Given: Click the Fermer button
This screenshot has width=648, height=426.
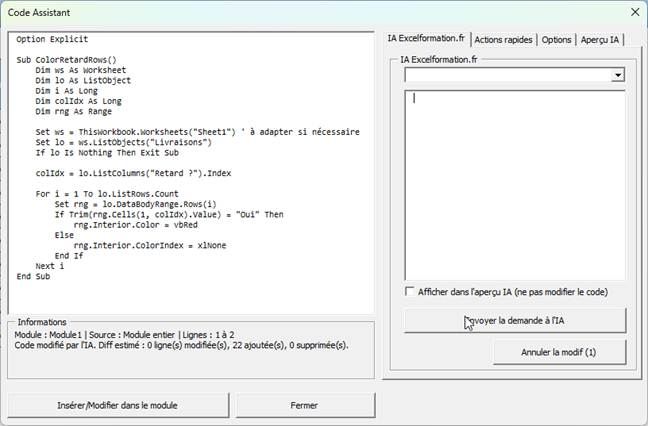Looking at the screenshot, I should (305, 405).
